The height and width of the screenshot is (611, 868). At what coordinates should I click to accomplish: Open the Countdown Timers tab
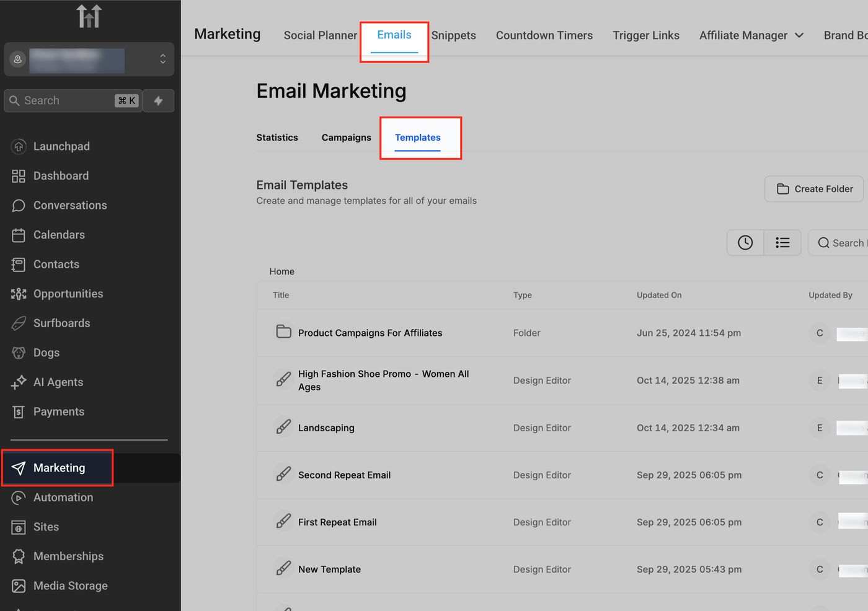click(544, 35)
